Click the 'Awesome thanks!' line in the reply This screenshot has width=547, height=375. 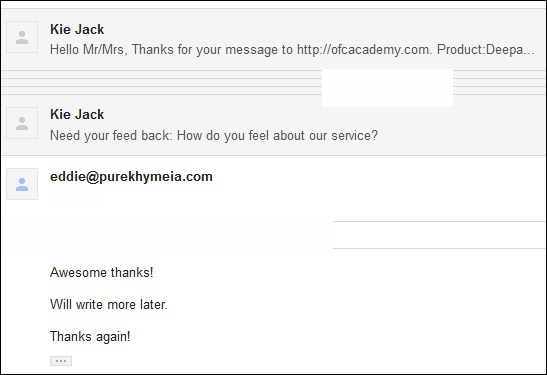click(x=102, y=272)
